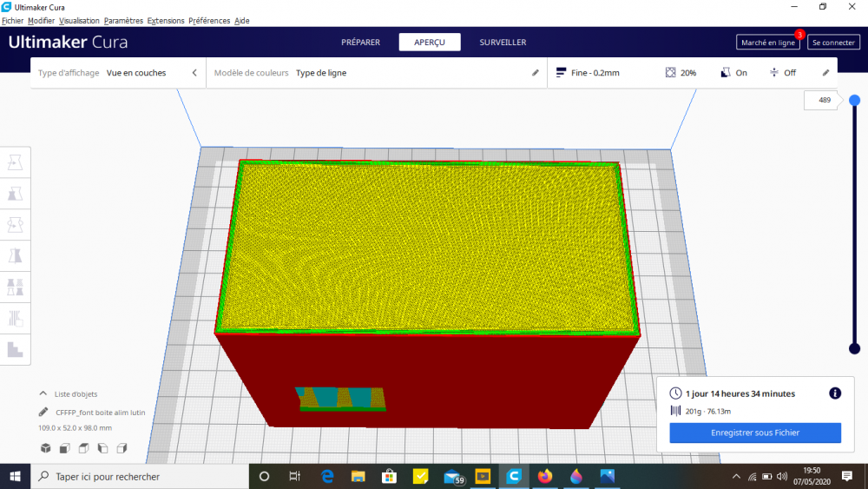Edit object name with pencil icon
Image resolution: width=868 pixels, height=489 pixels.
click(x=43, y=412)
